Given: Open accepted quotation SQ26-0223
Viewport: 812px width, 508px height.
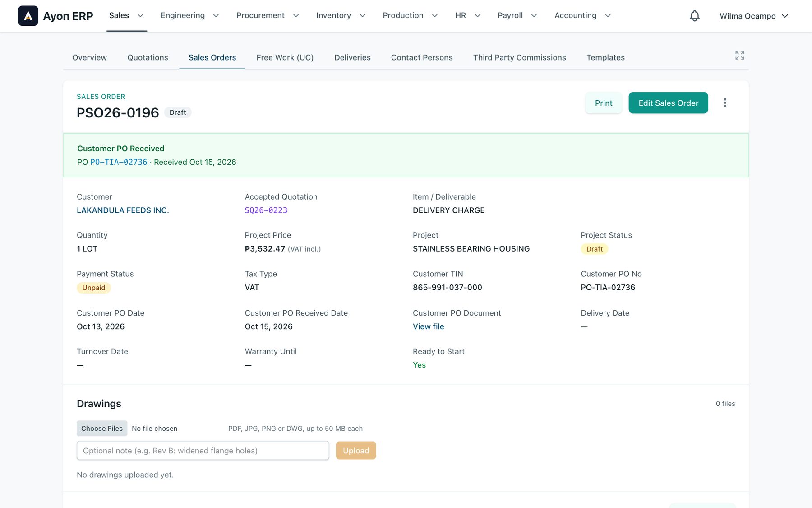Looking at the screenshot, I should [266, 210].
